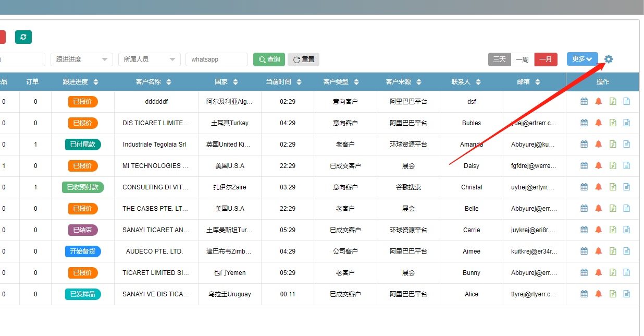Click blue document icon for Daisy row
The width and height of the screenshot is (644, 336).
(x=627, y=166)
